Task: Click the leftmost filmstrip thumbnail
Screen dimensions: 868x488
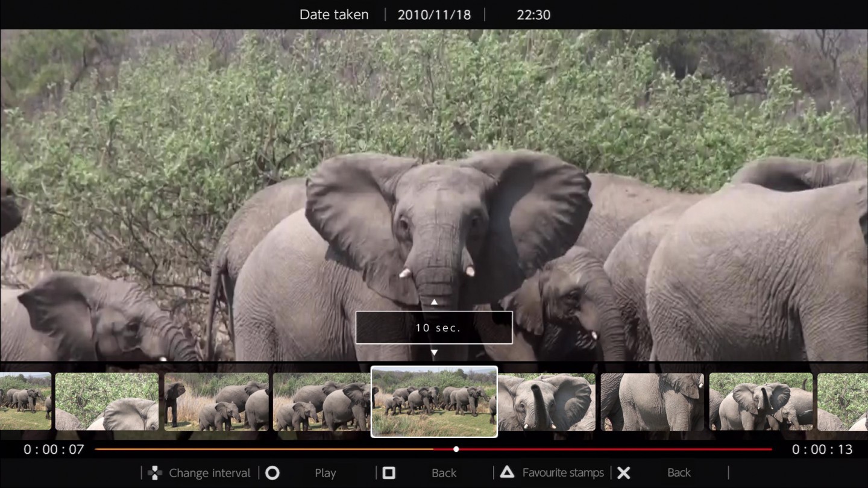Action: click(x=24, y=401)
